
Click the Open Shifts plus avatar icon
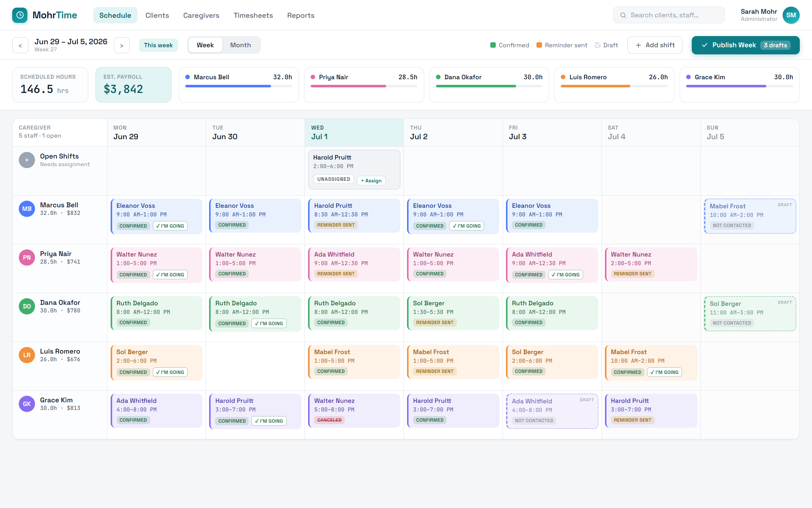coord(27,160)
